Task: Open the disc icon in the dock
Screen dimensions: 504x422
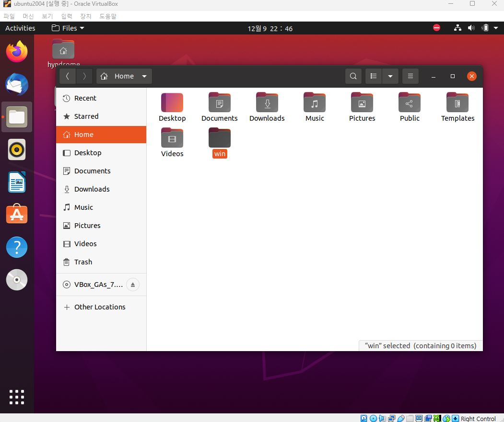Action: point(17,280)
